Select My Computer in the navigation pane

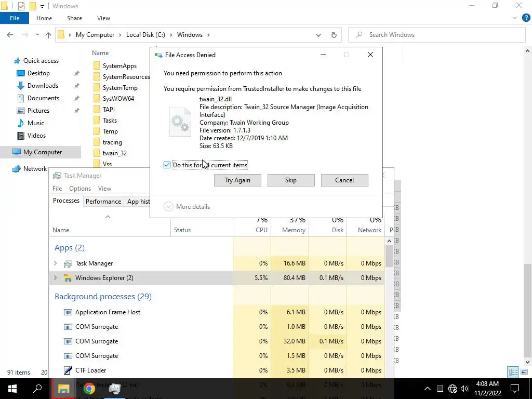tap(43, 152)
